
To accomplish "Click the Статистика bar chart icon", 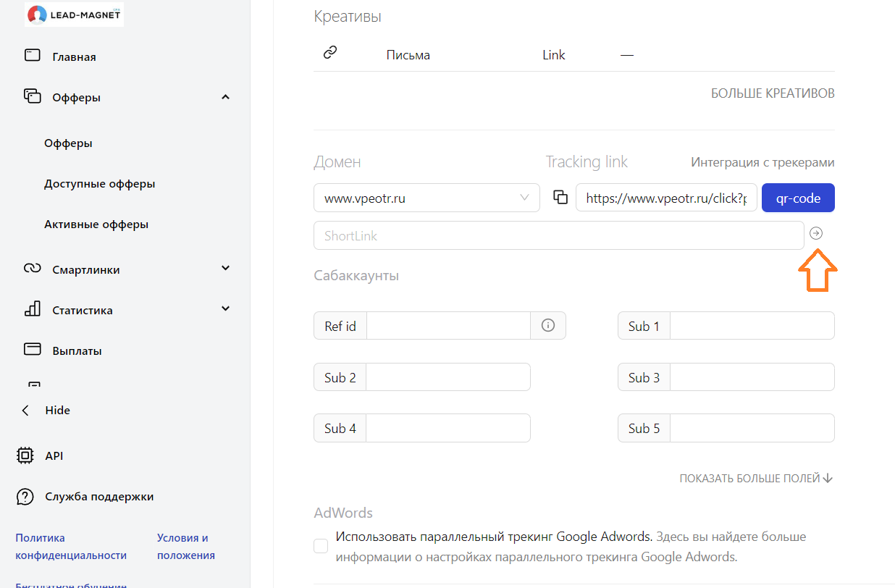I will 32,309.
